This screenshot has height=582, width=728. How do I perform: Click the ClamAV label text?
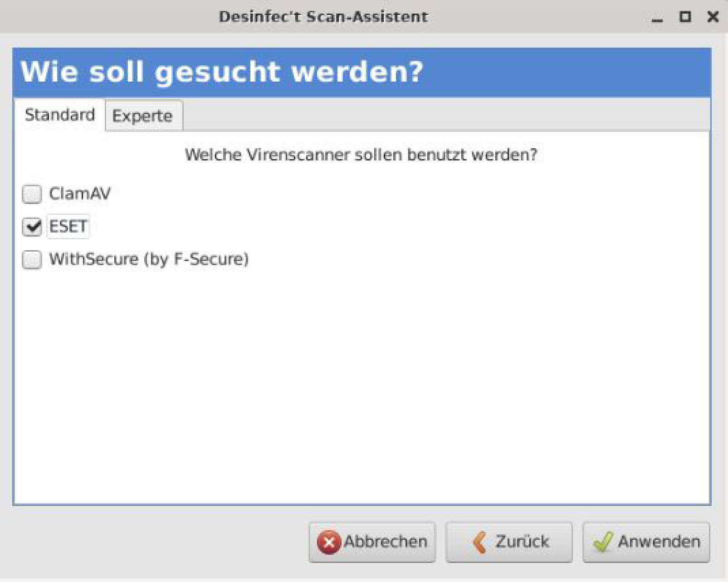point(80,194)
